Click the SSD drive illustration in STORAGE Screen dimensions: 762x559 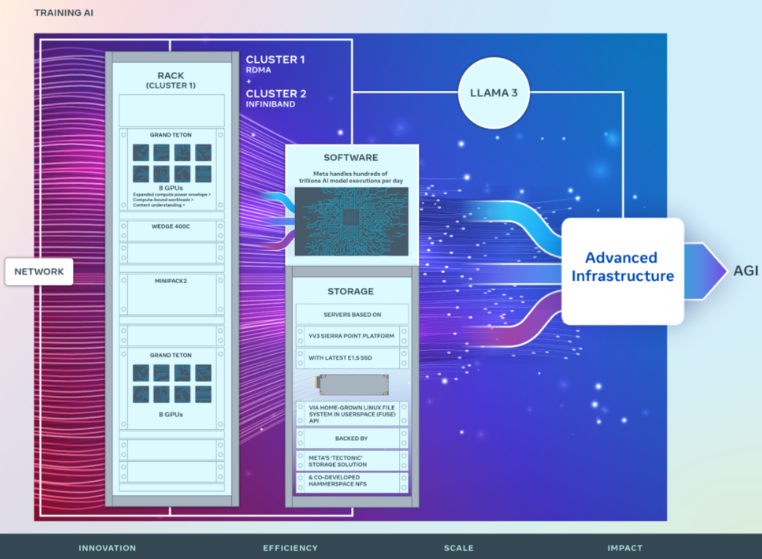pos(353,384)
